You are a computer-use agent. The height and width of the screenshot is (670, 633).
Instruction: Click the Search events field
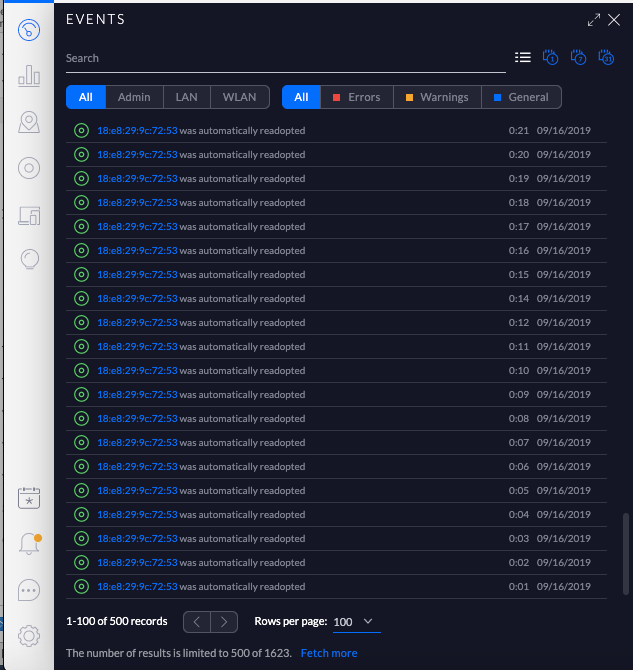point(286,59)
